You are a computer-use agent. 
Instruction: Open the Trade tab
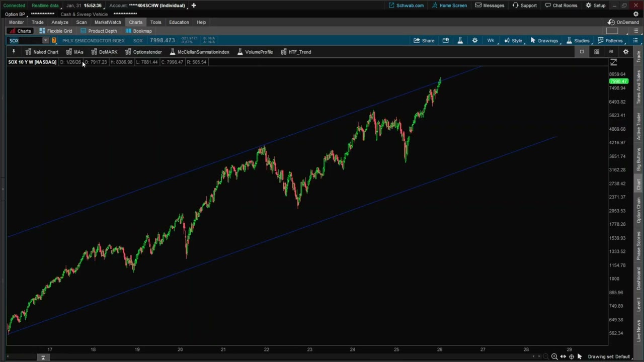click(x=37, y=22)
